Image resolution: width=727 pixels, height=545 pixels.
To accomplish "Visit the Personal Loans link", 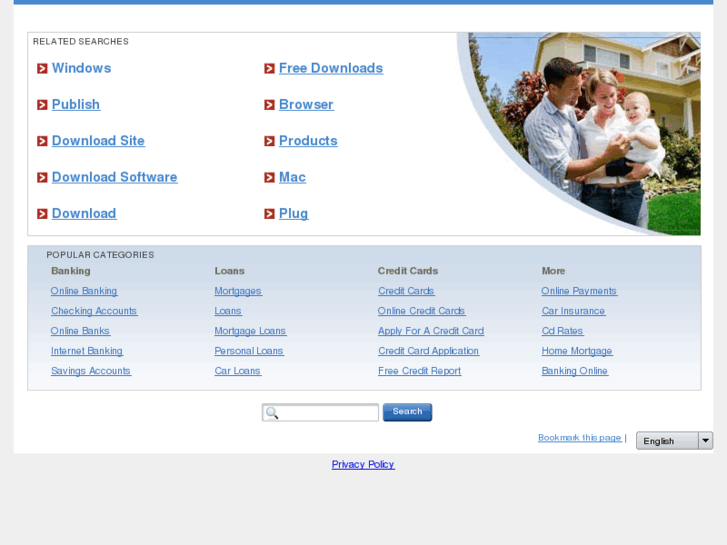I will click(x=249, y=351).
